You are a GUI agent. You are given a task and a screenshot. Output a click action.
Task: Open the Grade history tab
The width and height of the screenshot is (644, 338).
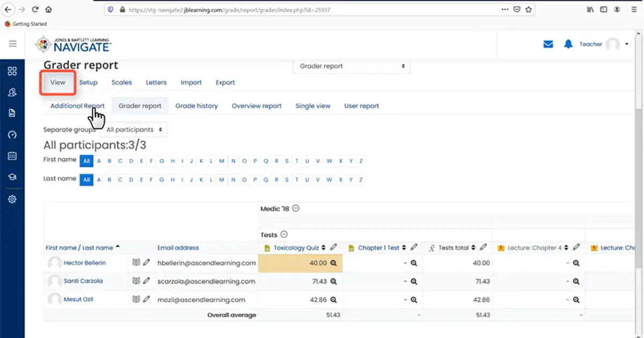(x=196, y=106)
